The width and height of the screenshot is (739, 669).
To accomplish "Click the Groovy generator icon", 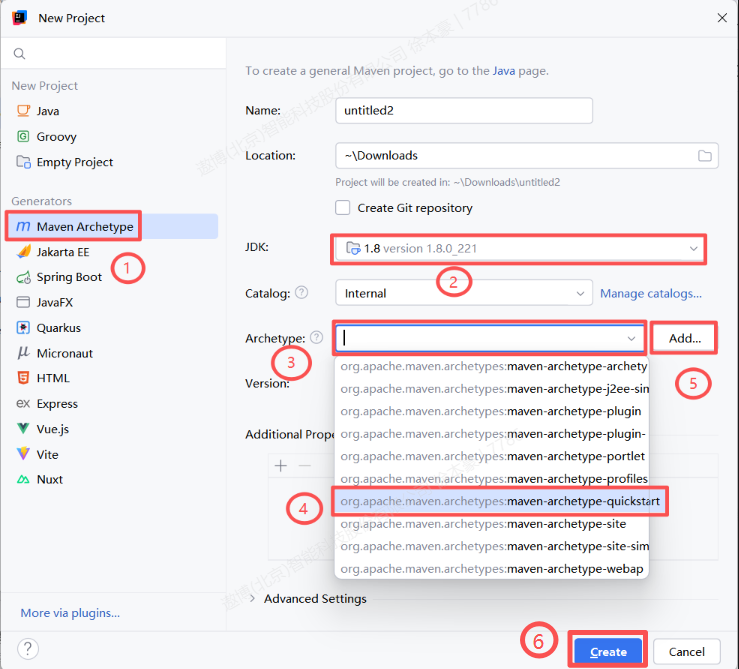I will click(x=23, y=137).
